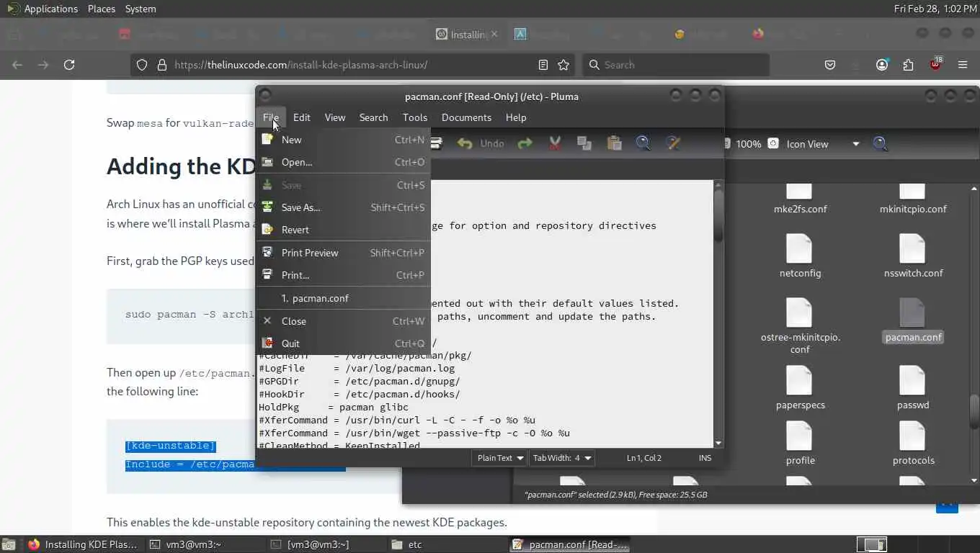The width and height of the screenshot is (980, 553).
Task: Open the Tab Width dropdown
Action: 562,458
